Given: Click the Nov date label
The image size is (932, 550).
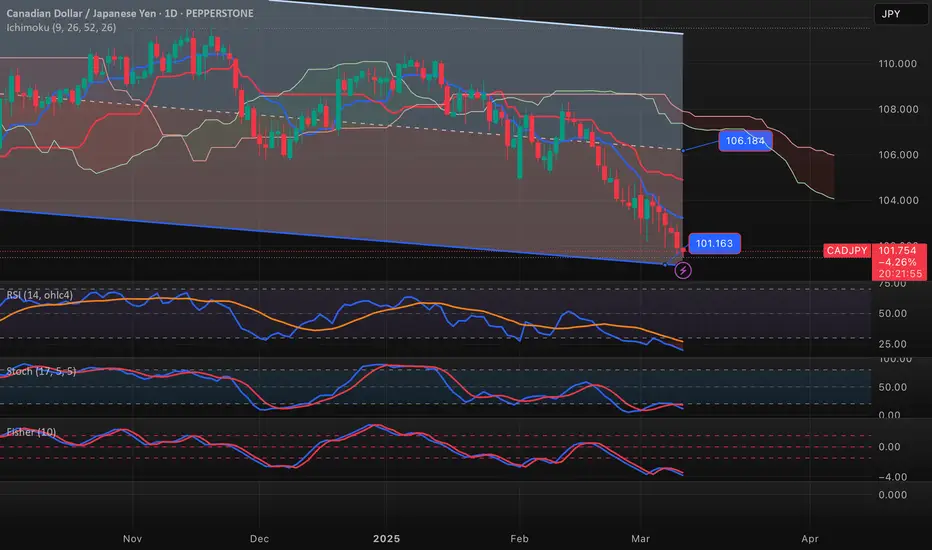Looking at the screenshot, I should pyautogui.click(x=132, y=539).
